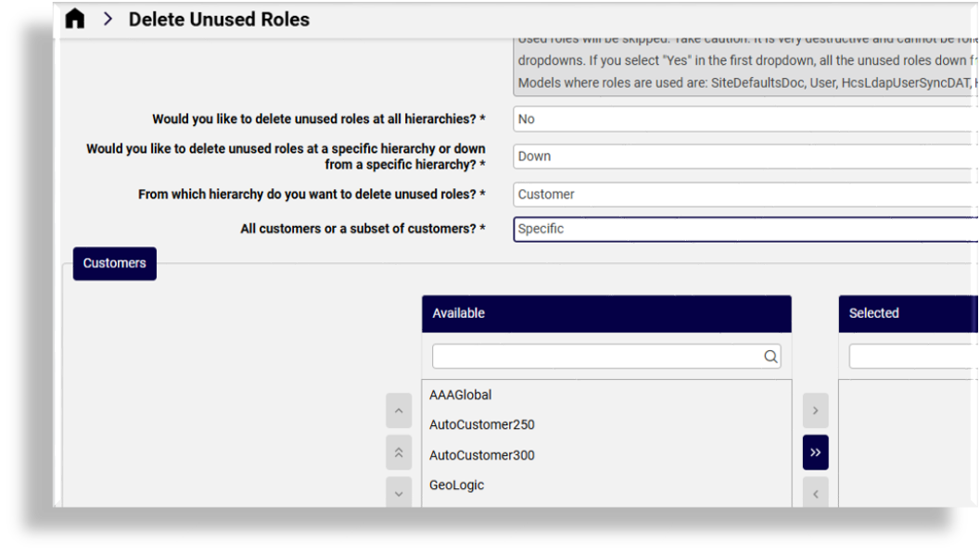Screen dimensions: 980x554
Task: Click the double up chevron move-to-top button
Action: pos(399,452)
